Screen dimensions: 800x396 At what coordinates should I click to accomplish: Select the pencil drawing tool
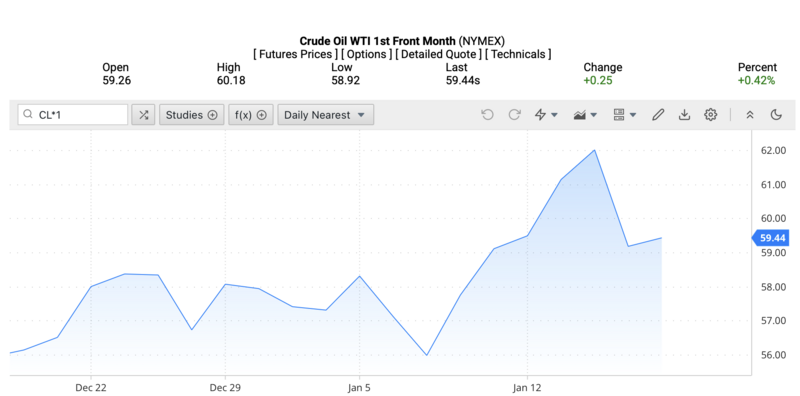pyautogui.click(x=658, y=115)
